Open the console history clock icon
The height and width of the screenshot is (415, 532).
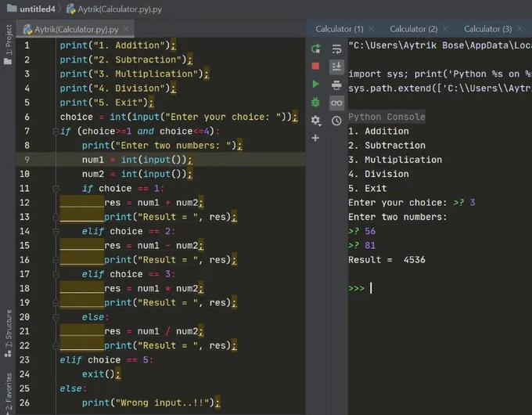click(336, 121)
